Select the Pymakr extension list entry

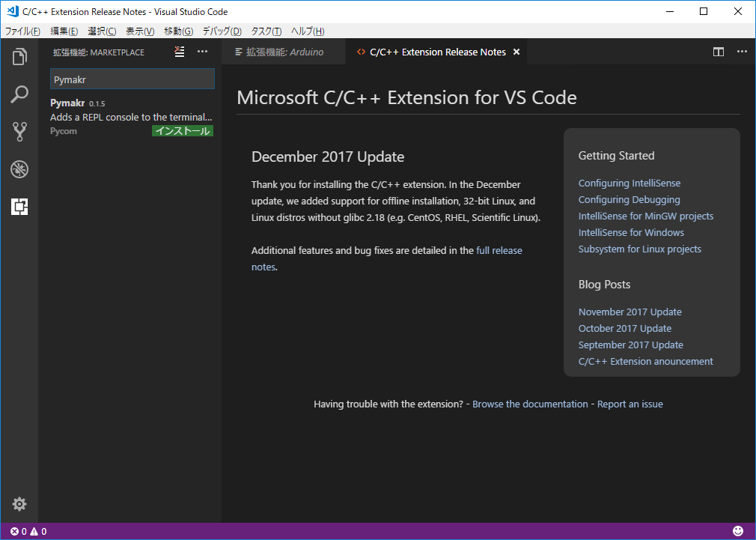click(131, 117)
